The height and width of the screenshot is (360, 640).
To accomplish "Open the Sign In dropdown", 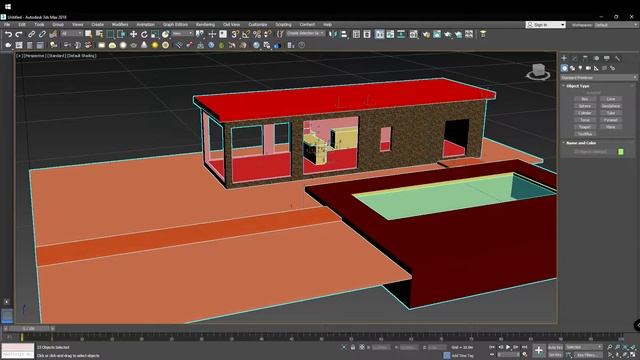I will pyautogui.click(x=546, y=25).
